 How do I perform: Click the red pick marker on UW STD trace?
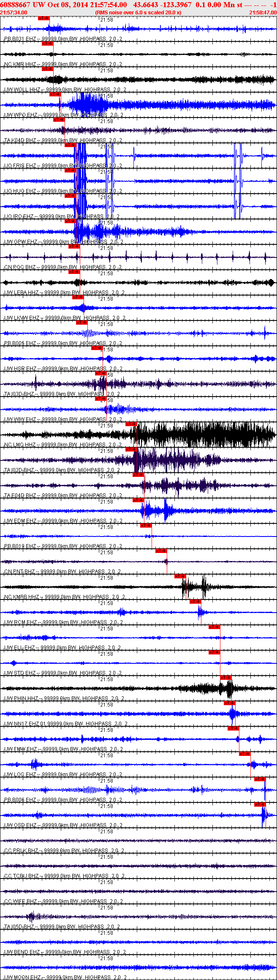pos(215,652)
